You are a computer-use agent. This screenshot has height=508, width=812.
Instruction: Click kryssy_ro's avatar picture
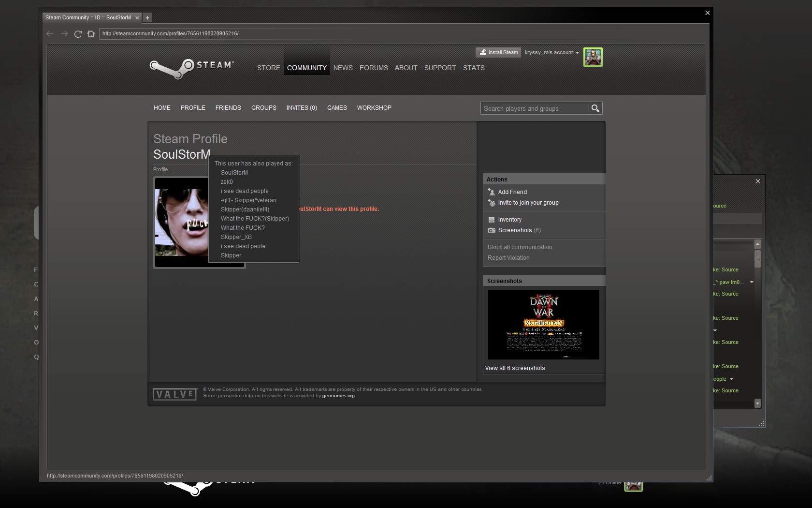pyautogui.click(x=593, y=57)
